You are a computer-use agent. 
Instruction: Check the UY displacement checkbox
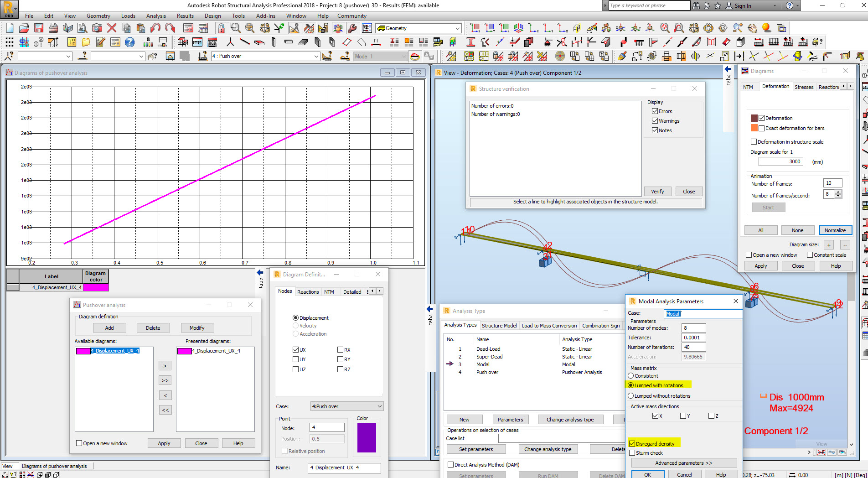pos(296,359)
